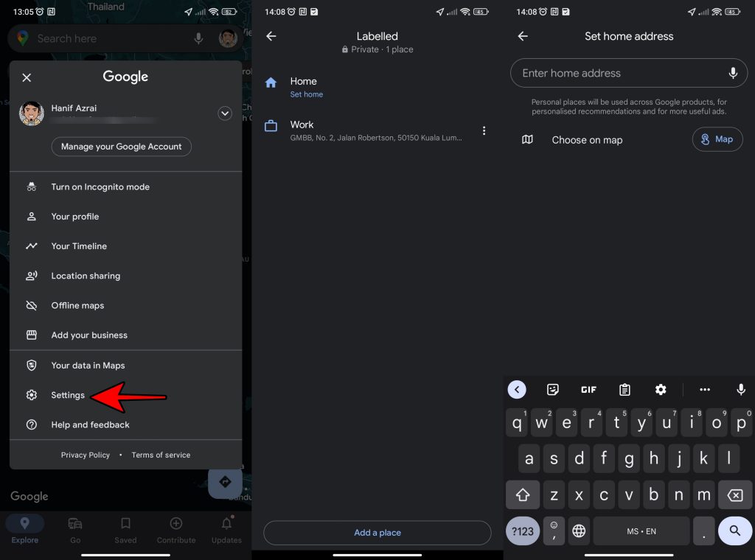Tap the Add a place button

point(377,533)
